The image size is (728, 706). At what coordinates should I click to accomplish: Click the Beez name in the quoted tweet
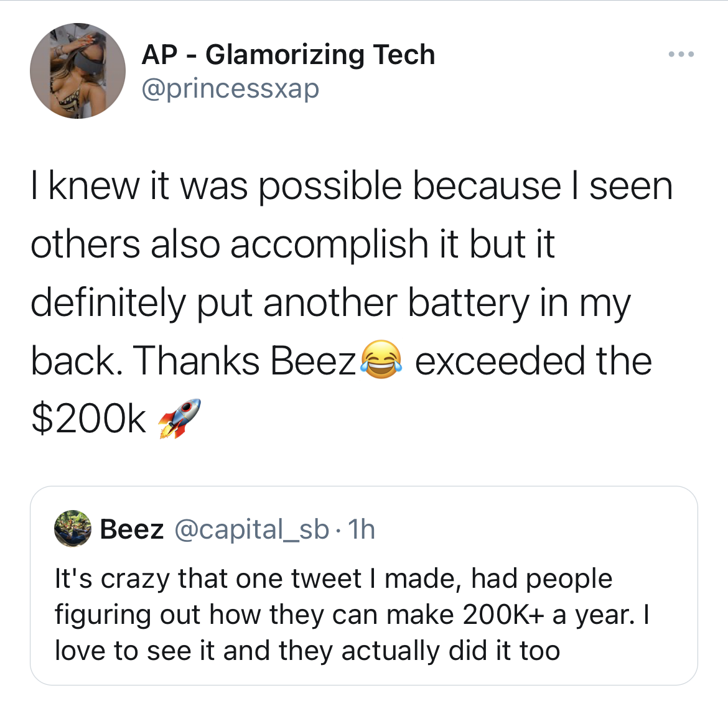(x=132, y=529)
